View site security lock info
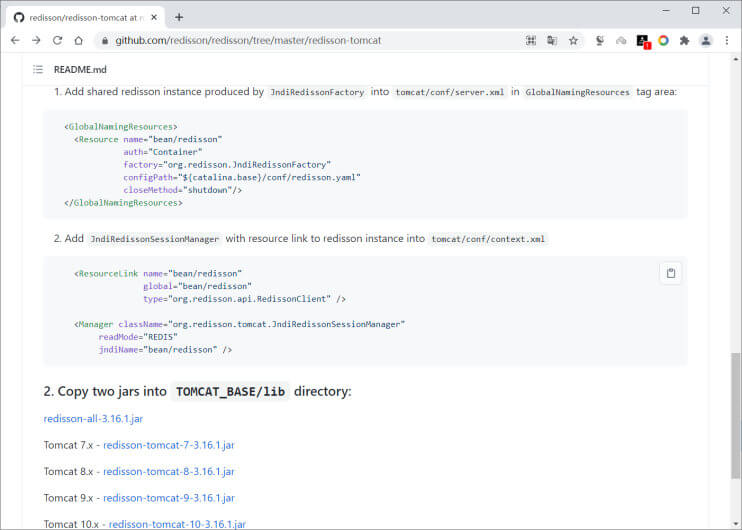 tap(105, 41)
